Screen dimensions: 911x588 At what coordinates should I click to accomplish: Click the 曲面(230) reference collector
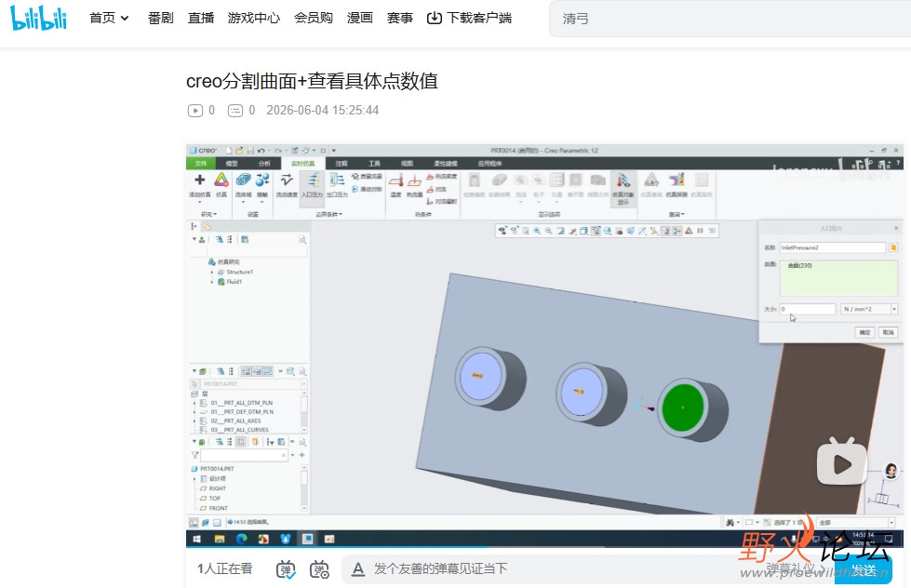[838, 278]
